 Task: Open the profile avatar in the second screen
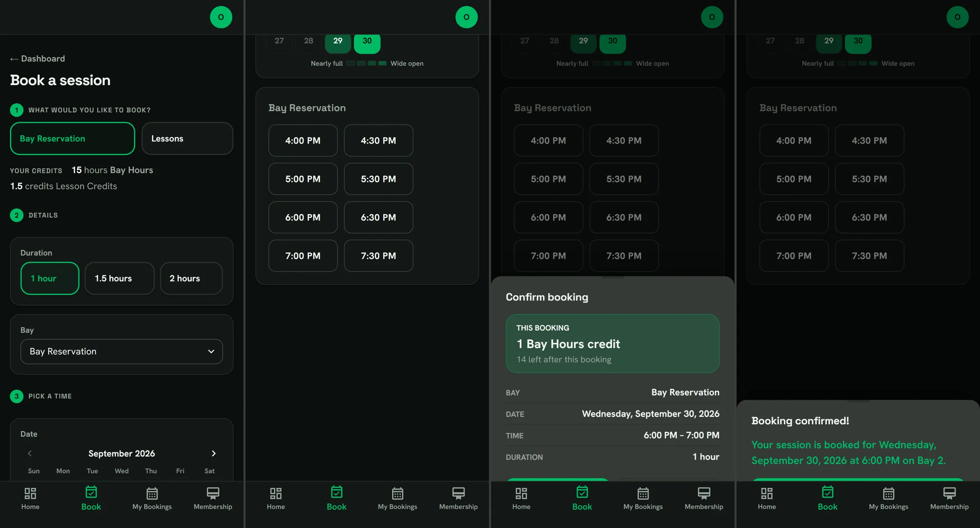pyautogui.click(x=466, y=17)
